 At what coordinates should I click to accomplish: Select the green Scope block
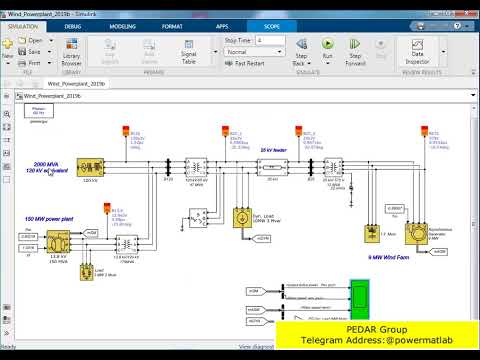[360, 300]
